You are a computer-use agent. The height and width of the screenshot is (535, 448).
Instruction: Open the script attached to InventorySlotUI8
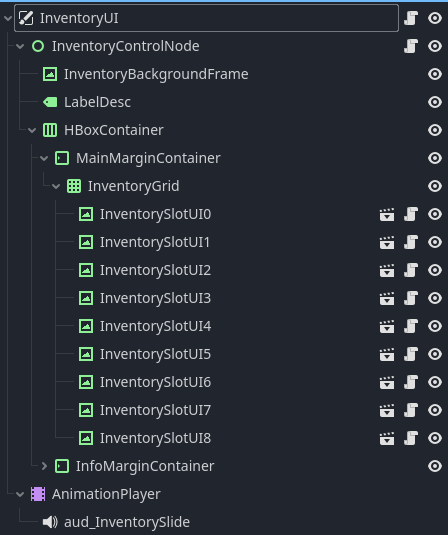point(411,438)
